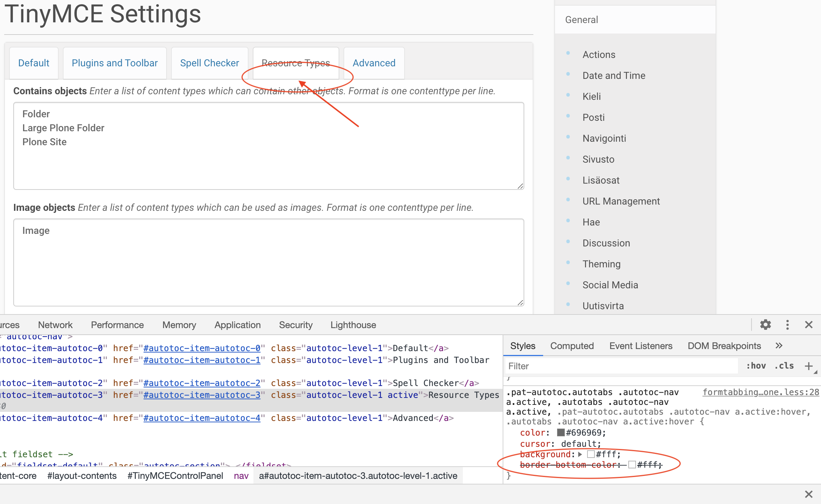This screenshot has height=504, width=821.
Task: Open the Hae settings link
Action: click(591, 222)
